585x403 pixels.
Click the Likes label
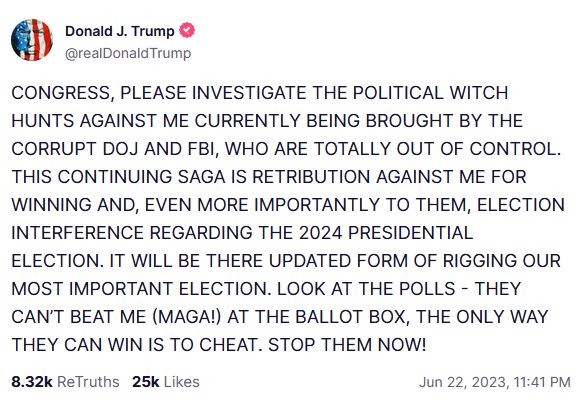click(x=182, y=382)
